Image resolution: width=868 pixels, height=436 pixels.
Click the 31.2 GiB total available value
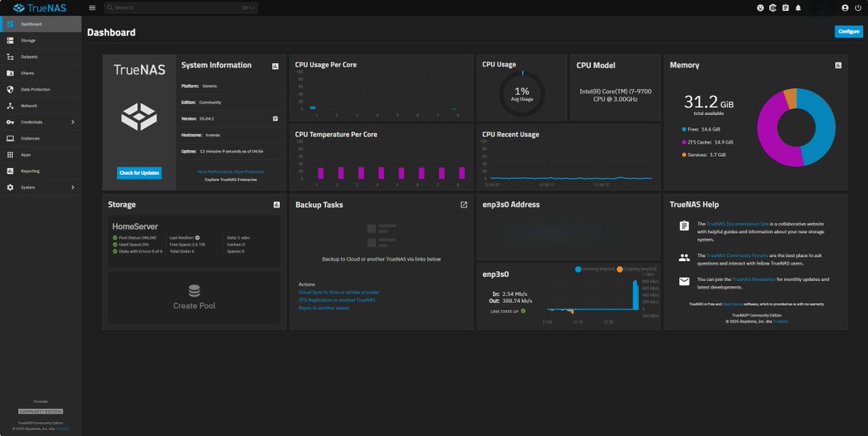[x=709, y=103]
